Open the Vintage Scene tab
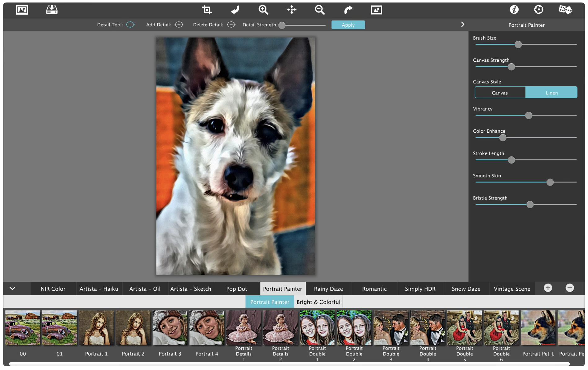 (512, 289)
